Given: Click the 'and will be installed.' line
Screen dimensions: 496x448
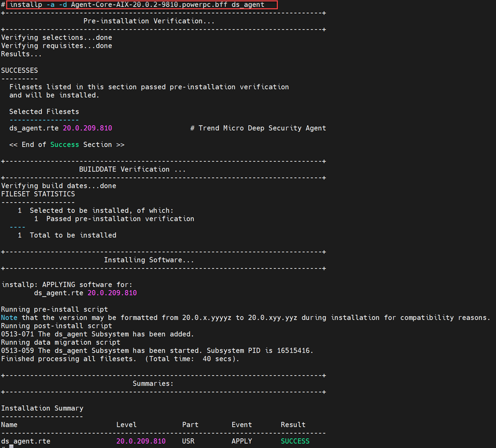Looking at the screenshot, I should point(54,95).
